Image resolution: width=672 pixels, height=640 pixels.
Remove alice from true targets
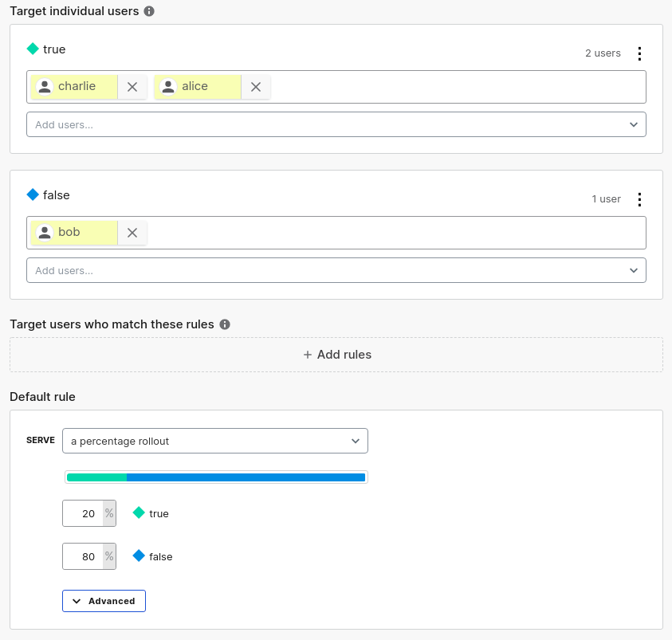[256, 87]
